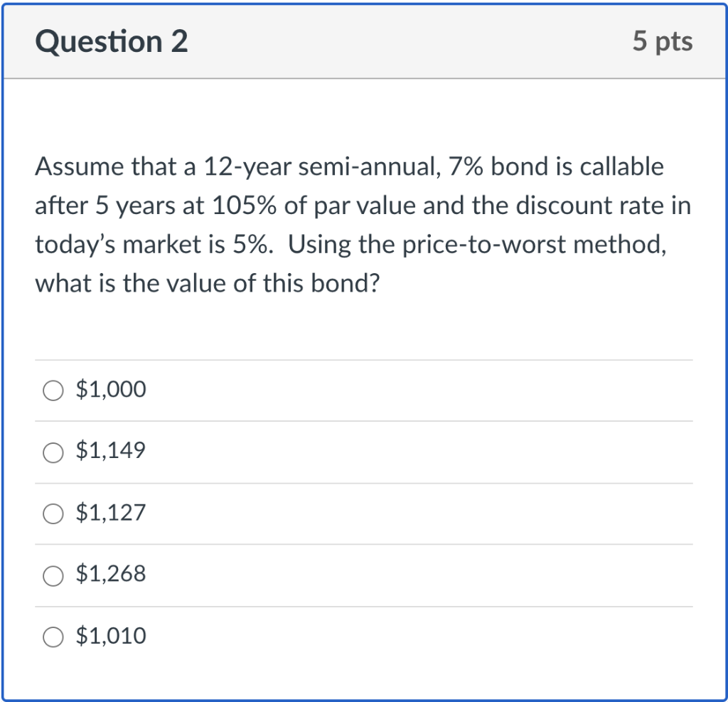The height and width of the screenshot is (702, 728).
Task: Click the $1,010 answer label text
Action: click(x=110, y=636)
